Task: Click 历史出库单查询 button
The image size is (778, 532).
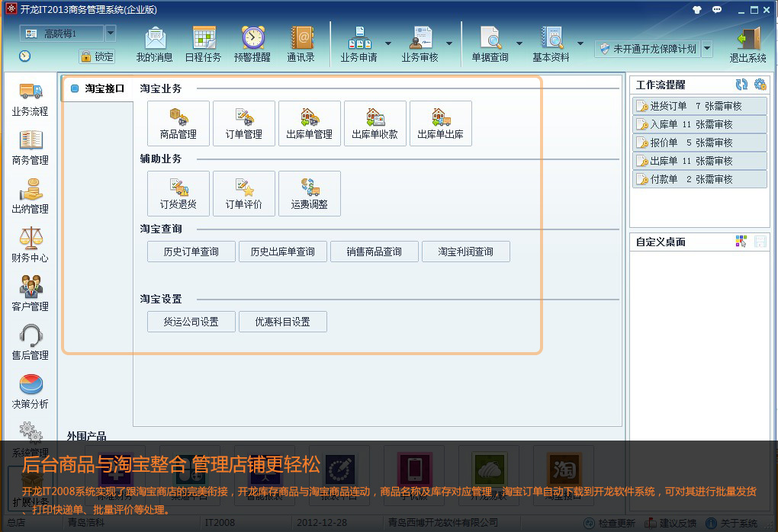Action: [283, 252]
